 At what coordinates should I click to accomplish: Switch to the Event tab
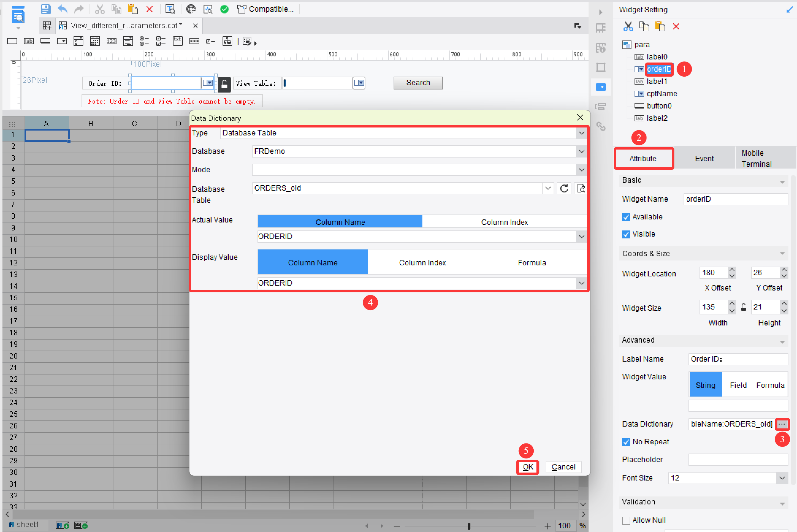point(705,158)
